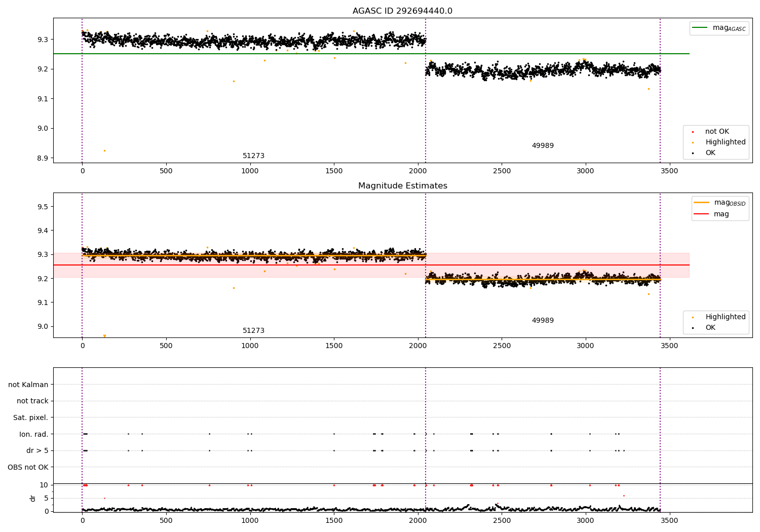
Task: Click 'not OK' in the top plot legend
Action: [717, 132]
